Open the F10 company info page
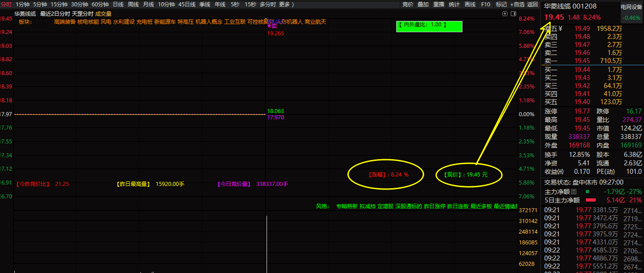 [x=485, y=5]
